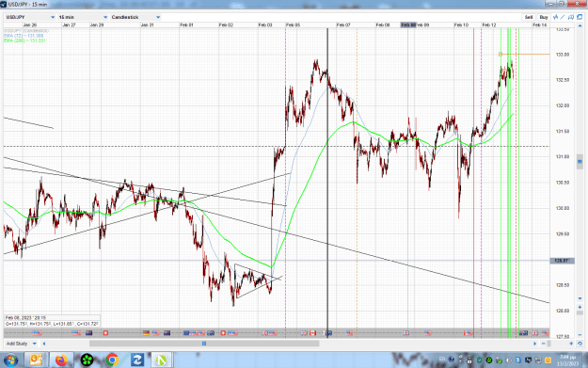Click the scroll-left arrow beside Add Study
The width and height of the screenshot is (588, 368).
pos(44,344)
